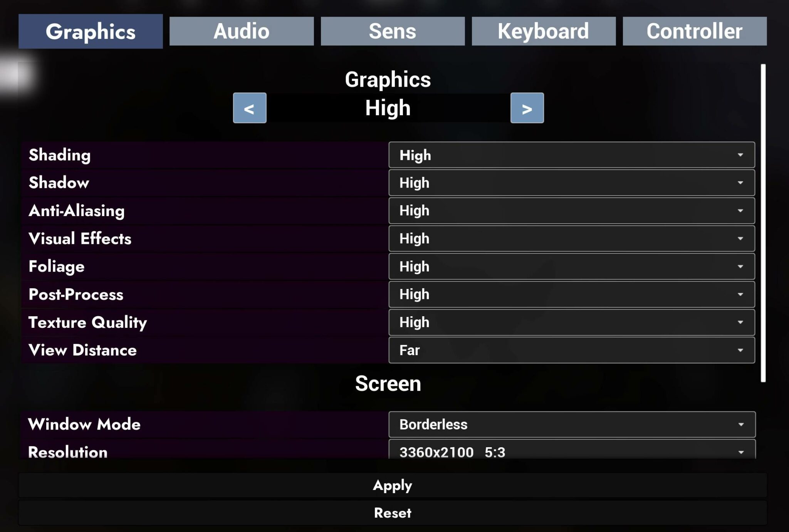The height and width of the screenshot is (532, 789).
Task: Click the right arrow to raise graphics preset
Action: pyautogui.click(x=526, y=108)
